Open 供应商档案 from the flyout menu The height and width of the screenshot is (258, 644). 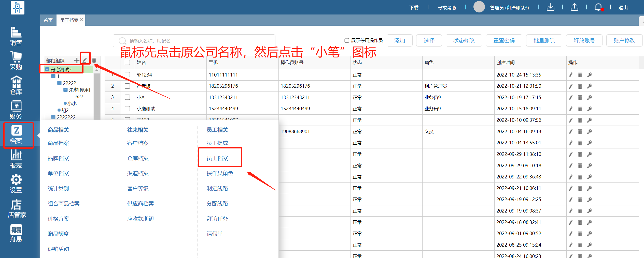click(x=140, y=203)
